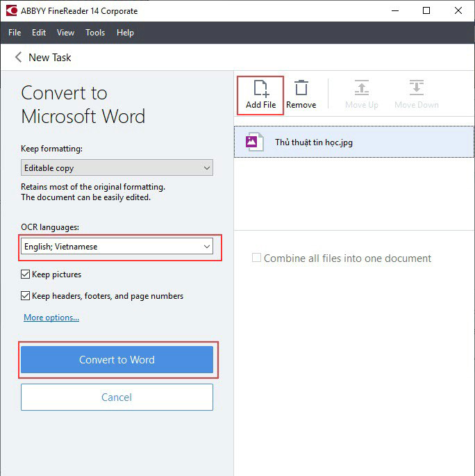
Task: Open the More options link
Action: pos(51,318)
